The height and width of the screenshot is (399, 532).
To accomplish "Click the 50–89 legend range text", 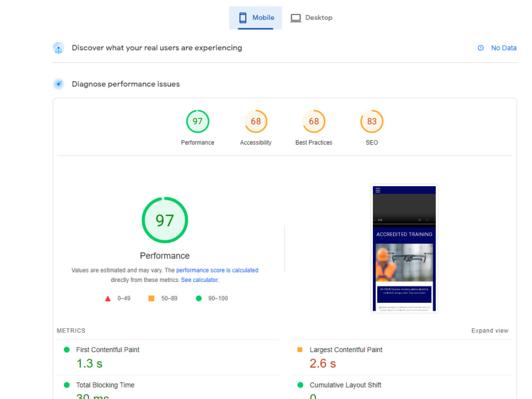I will coord(169,298).
